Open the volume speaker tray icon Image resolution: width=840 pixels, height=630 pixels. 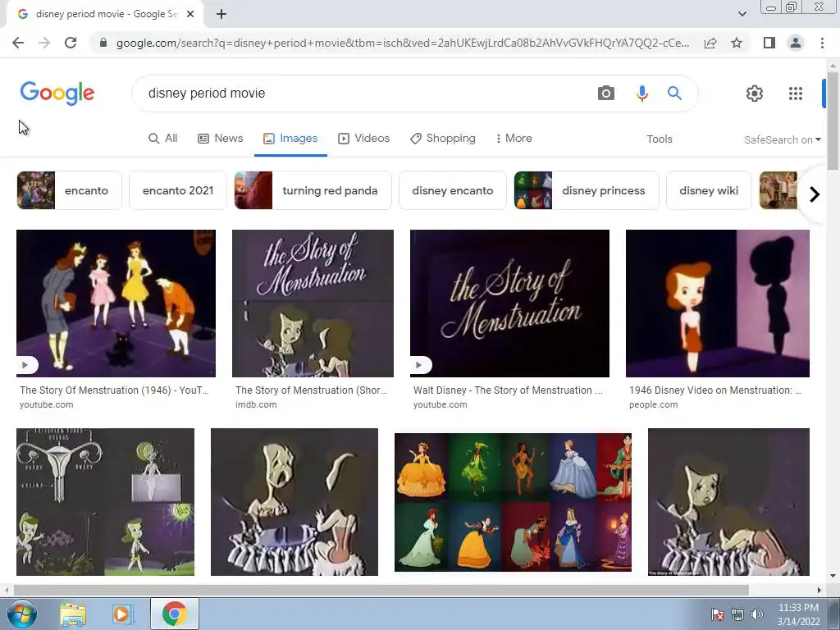[757, 614]
